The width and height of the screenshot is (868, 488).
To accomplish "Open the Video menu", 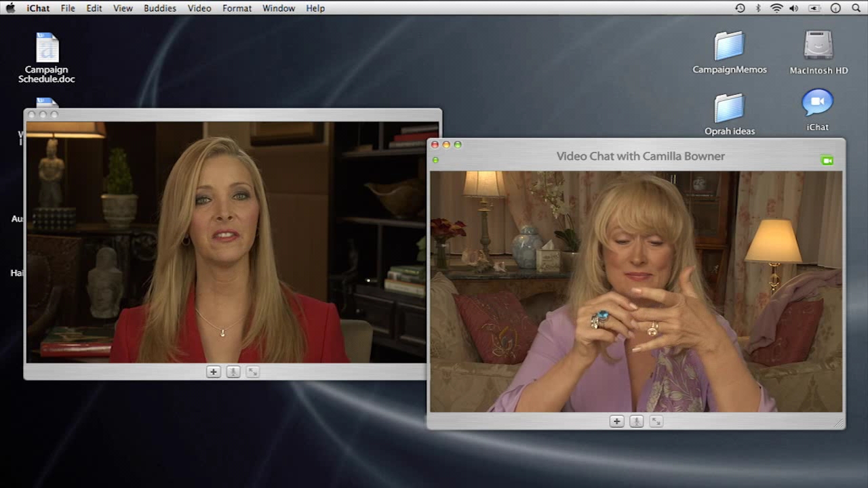I will tap(199, 8).
